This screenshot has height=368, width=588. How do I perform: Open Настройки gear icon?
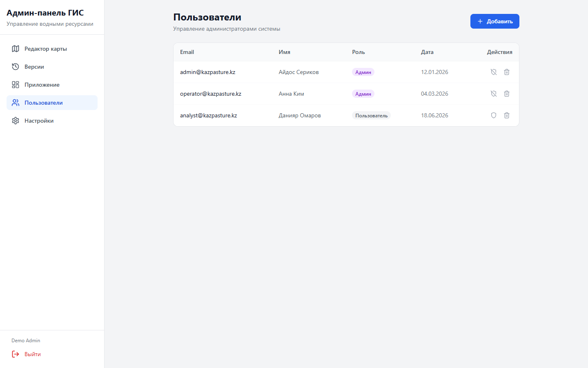pos(16,121)
